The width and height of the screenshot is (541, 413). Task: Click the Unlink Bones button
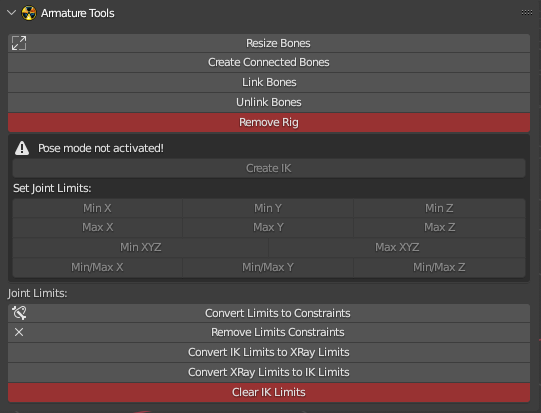269,102
